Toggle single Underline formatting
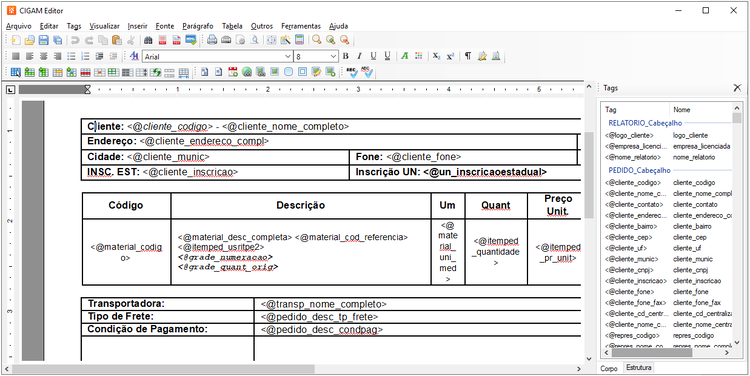This screenshot has height=376, width=750. coord(374,56)
